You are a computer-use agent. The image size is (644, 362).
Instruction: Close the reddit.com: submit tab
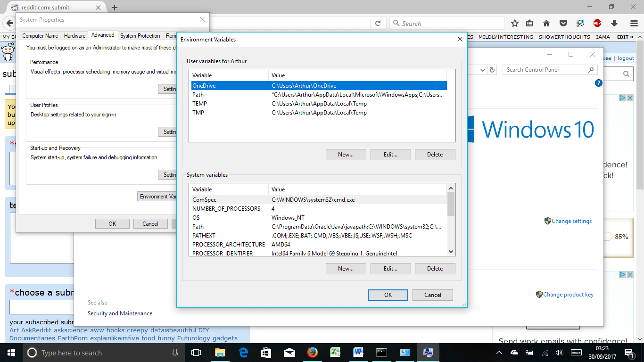coord(99,8)
